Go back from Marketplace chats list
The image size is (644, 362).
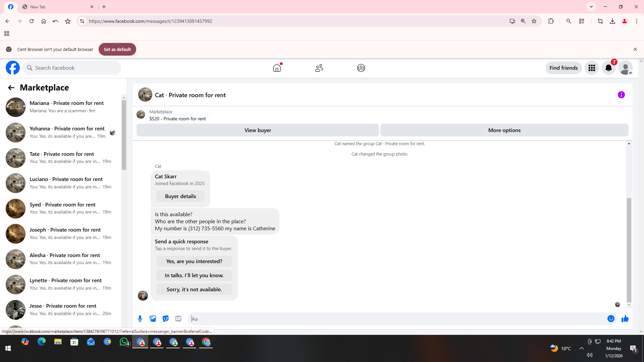11,88
